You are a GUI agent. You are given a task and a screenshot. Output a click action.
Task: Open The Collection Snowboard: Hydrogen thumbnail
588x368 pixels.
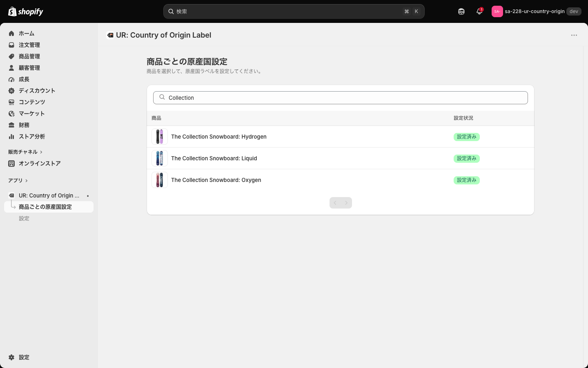coord(160,137)
